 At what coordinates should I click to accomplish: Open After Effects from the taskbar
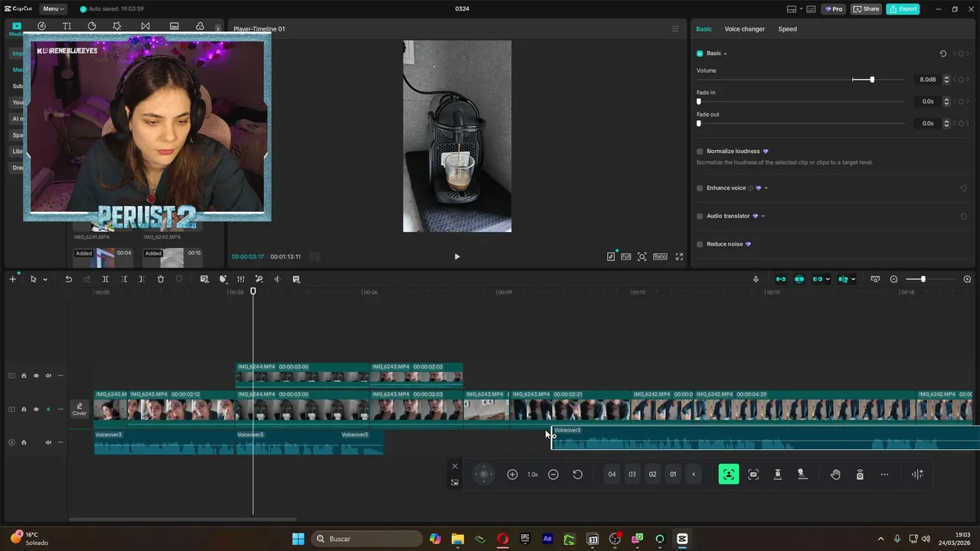547,539
